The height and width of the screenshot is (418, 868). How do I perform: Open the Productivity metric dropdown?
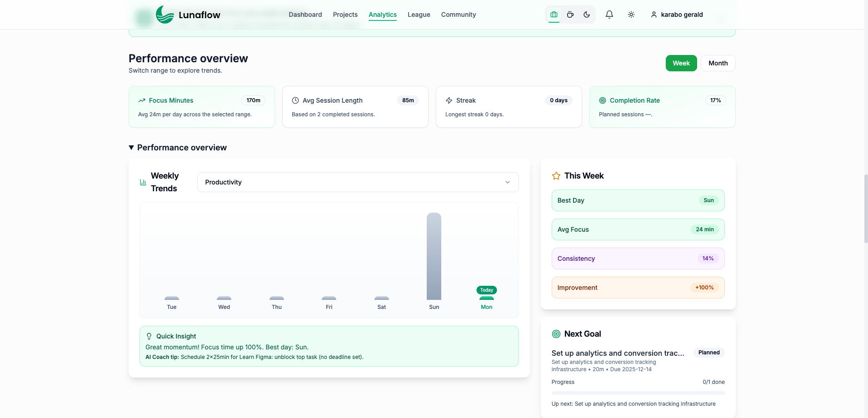click(358, 182)
